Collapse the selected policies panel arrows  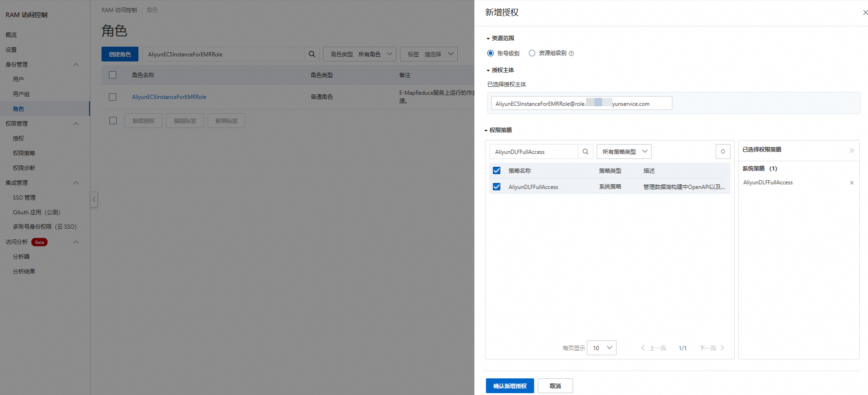851,150
